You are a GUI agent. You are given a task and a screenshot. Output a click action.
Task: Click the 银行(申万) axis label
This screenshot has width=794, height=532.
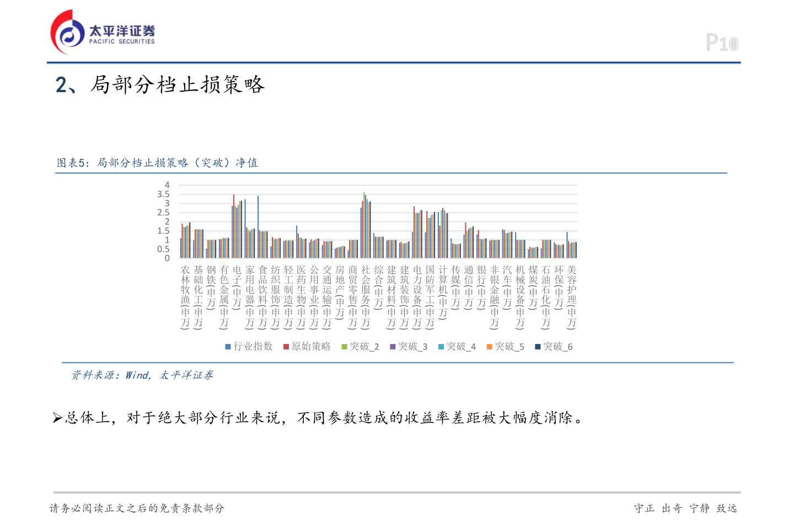[x=482, y=287]
